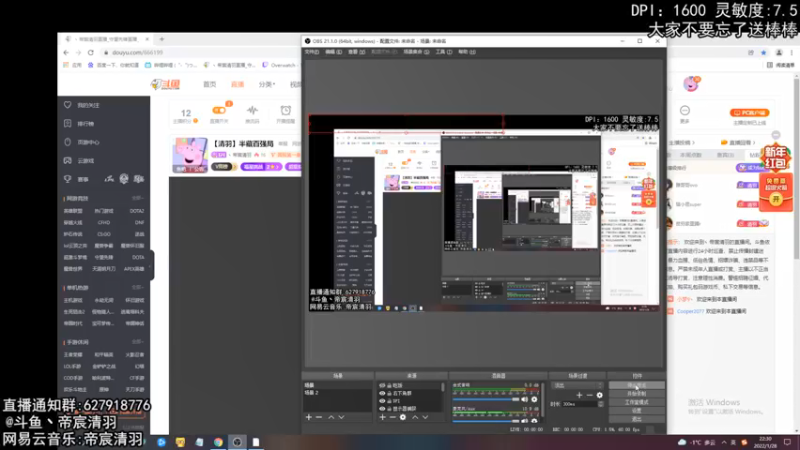Move the selected scene down in OBS

click(341, 417)
